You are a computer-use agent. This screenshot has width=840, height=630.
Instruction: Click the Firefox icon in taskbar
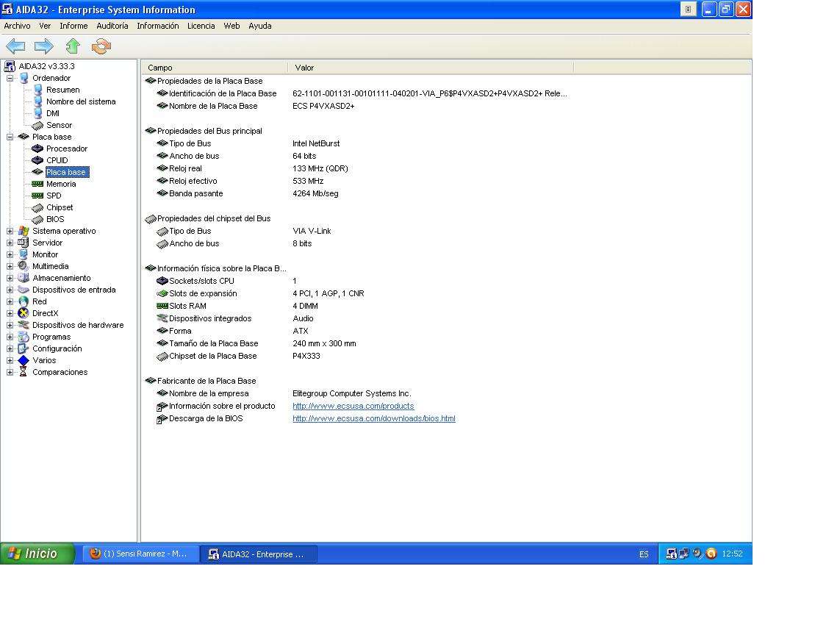[96, 554]
